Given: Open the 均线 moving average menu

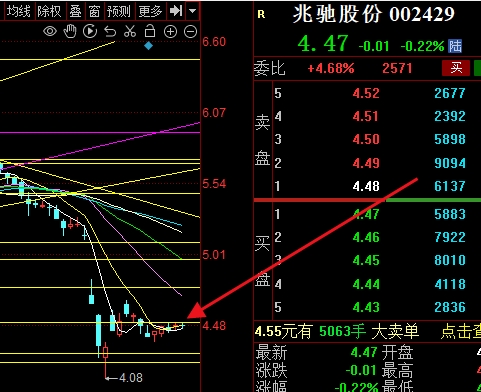Looking at the screenshot, I should tap(19, 11).
